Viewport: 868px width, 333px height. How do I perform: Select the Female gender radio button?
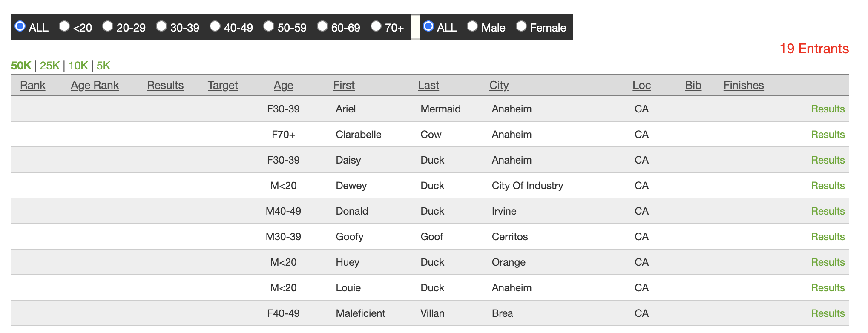tap(521, 26)
